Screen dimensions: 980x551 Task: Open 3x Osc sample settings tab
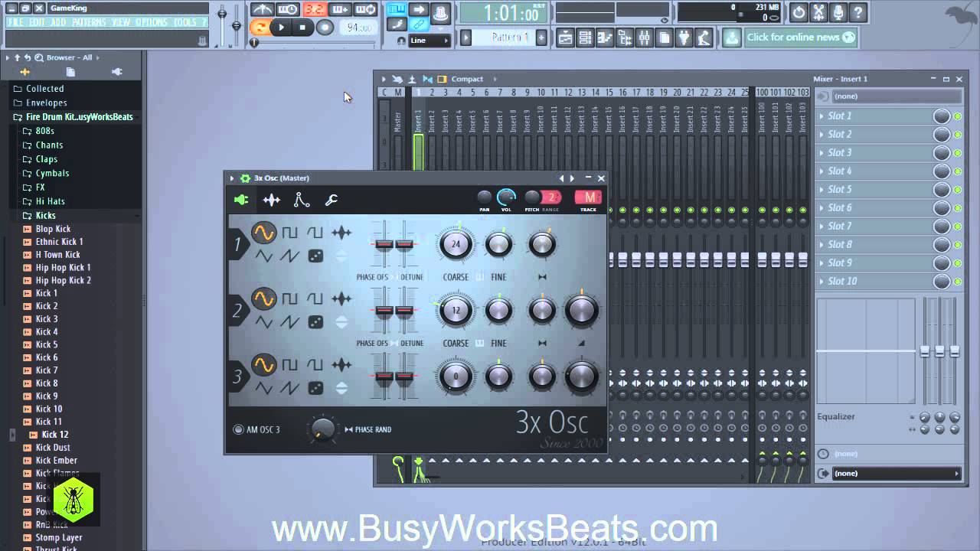pyautogui.click(x=272, y=200)
